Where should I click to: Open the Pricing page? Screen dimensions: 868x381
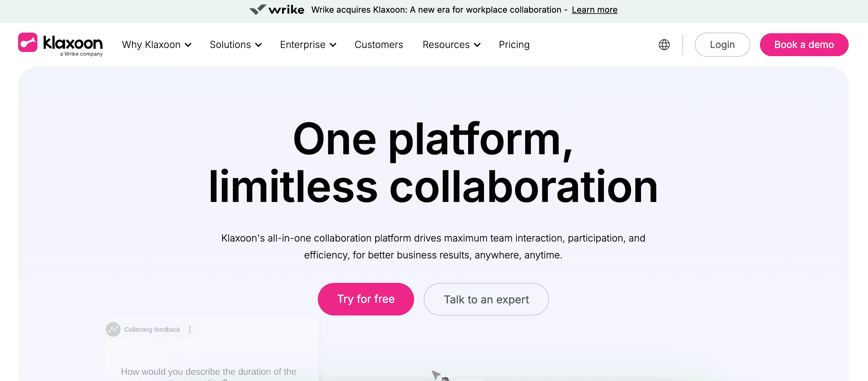(x=514, y=44)
